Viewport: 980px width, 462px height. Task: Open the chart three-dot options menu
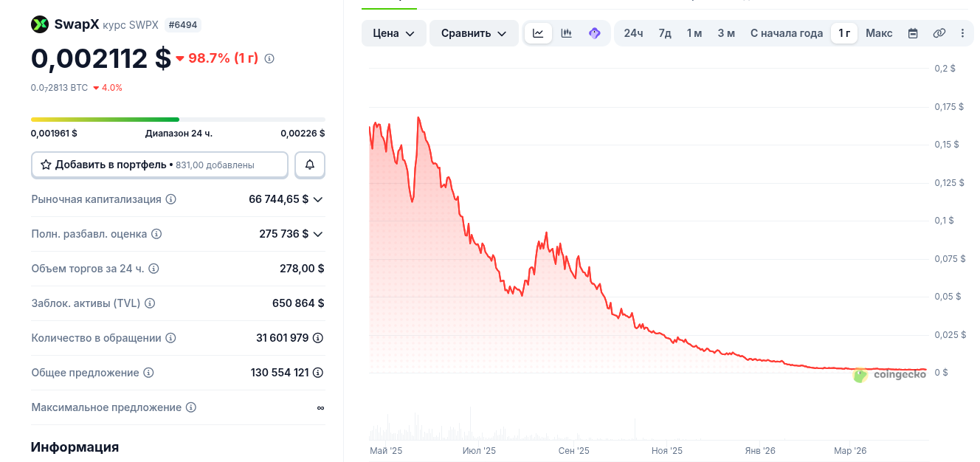point(962,33)
